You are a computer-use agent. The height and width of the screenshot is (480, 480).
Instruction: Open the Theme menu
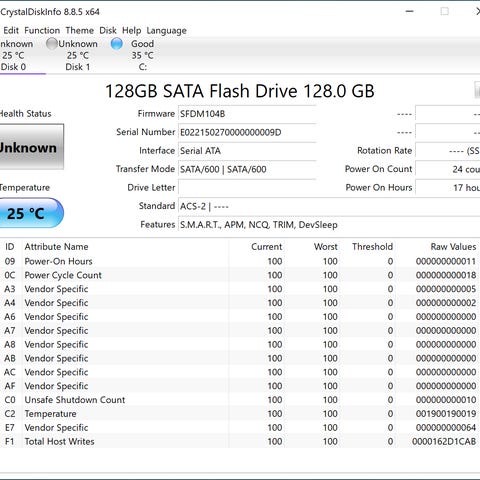tap(79, 30)
